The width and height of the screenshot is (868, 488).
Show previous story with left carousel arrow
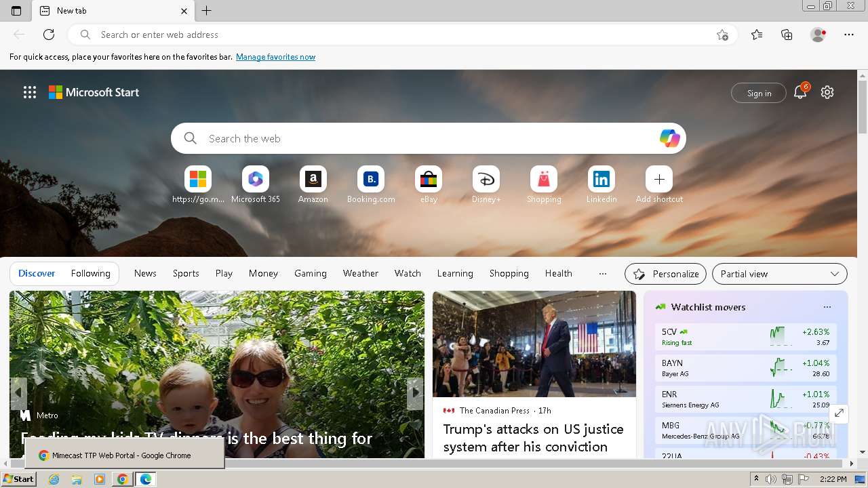(x=18, y=393)
